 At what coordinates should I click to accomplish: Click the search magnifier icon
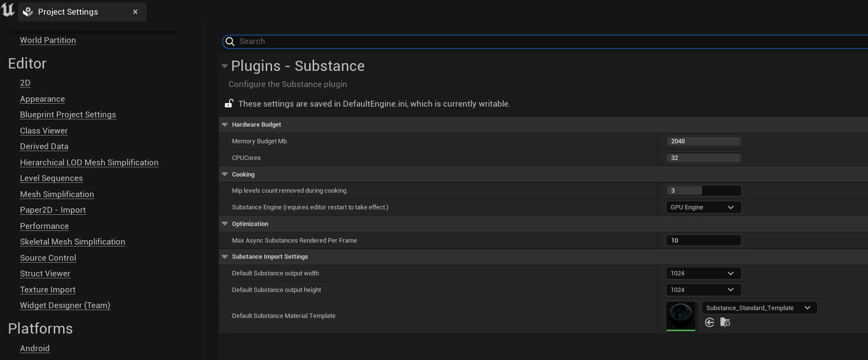click(230, 42)
